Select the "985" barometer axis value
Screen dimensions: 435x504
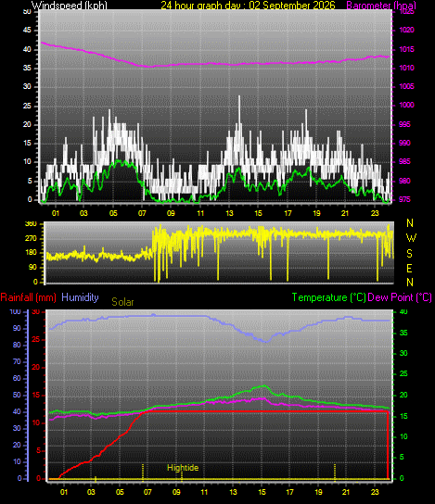[404, 161]
